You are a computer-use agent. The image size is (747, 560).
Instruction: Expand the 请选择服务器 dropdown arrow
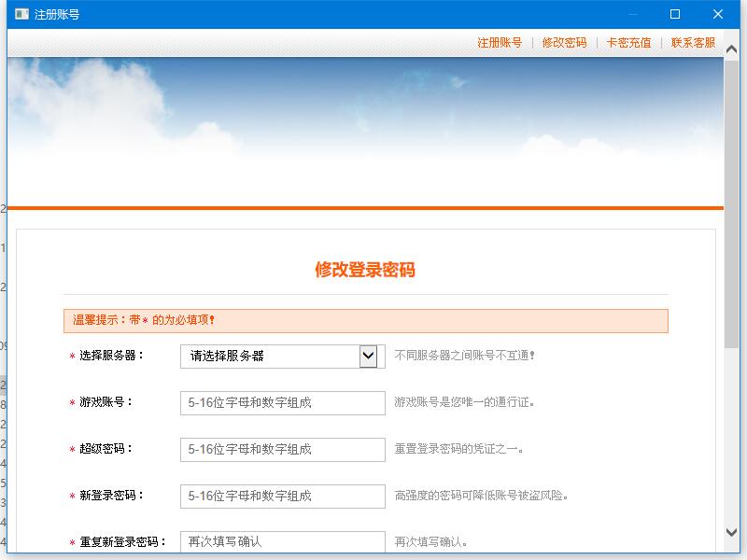(368, 357)
